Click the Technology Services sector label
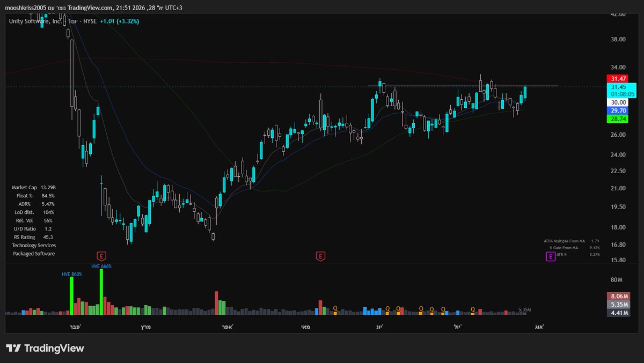 coord(34,245)
